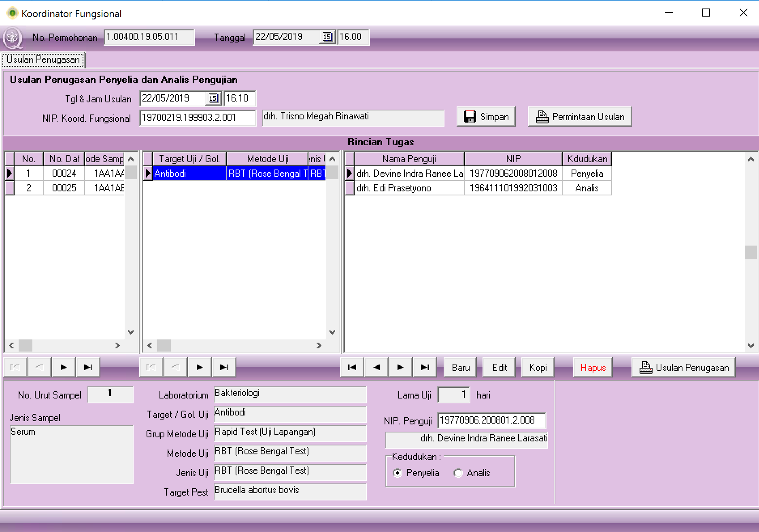Go to next record in sample list navigator
Image resolution: width=759 pixels, height=532 pixels.
(64, 367)
